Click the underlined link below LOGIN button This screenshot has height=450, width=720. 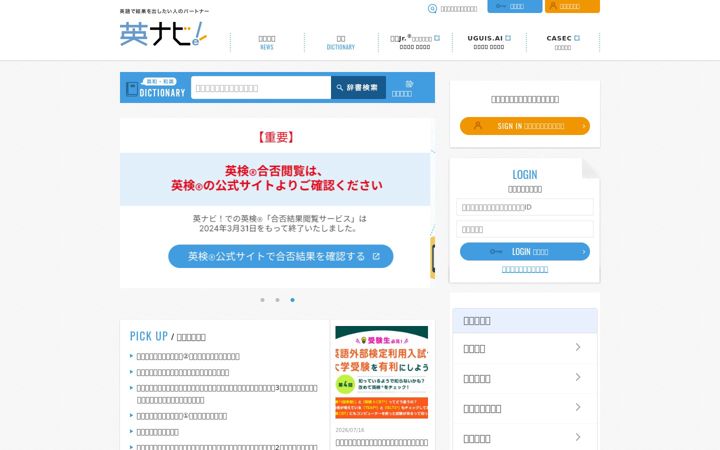click(525, 269)
